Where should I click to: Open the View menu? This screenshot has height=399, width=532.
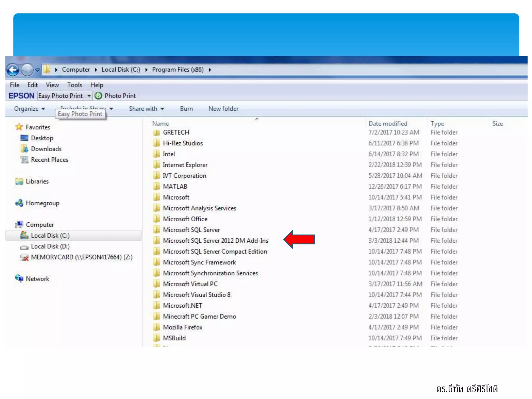(52, 85)
